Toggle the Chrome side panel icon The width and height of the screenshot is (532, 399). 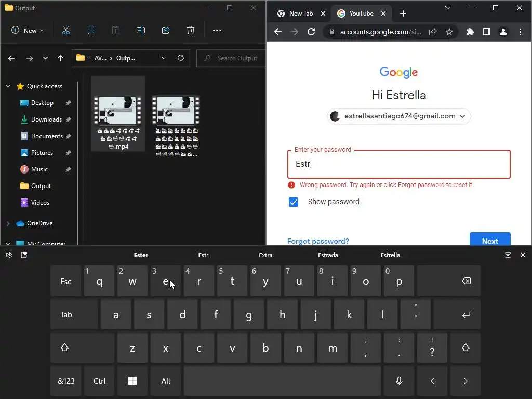tap(486, 32)
